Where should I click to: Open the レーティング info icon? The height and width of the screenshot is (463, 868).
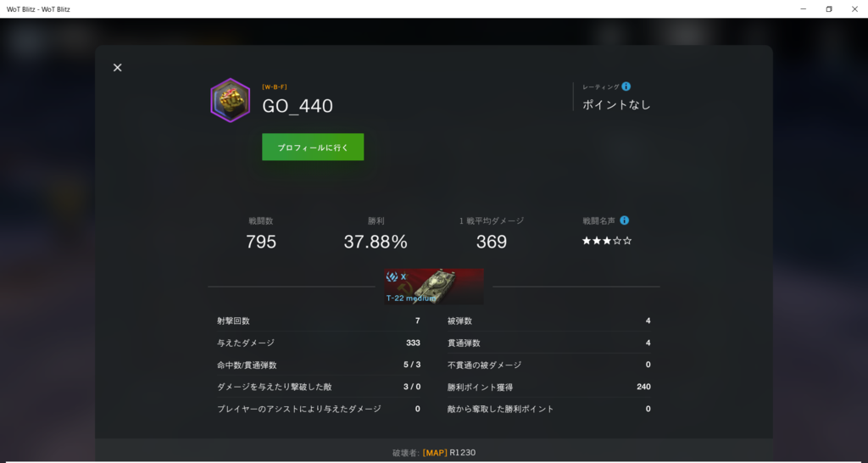click(626, 86)
